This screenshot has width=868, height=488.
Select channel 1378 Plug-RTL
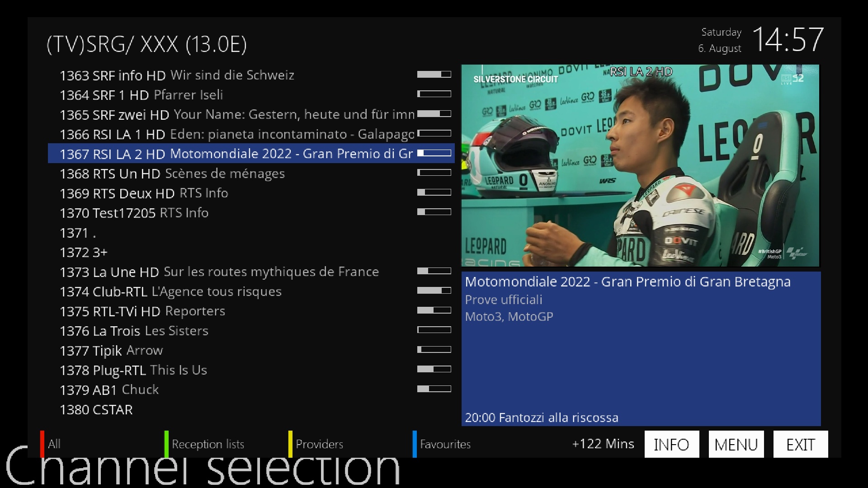251,370
